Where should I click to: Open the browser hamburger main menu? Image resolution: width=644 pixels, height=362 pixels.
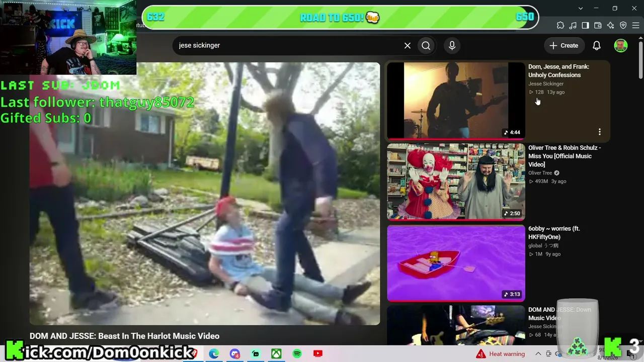636,26
